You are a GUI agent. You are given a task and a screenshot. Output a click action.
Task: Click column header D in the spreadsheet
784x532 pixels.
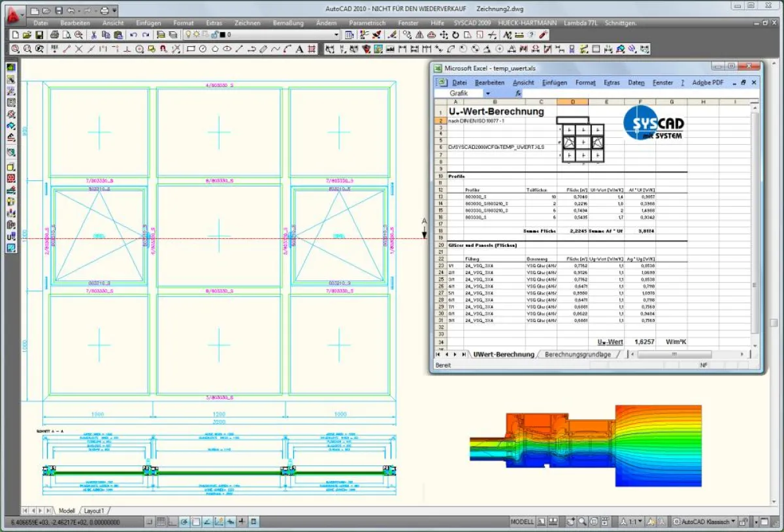[x=572, y=102]
